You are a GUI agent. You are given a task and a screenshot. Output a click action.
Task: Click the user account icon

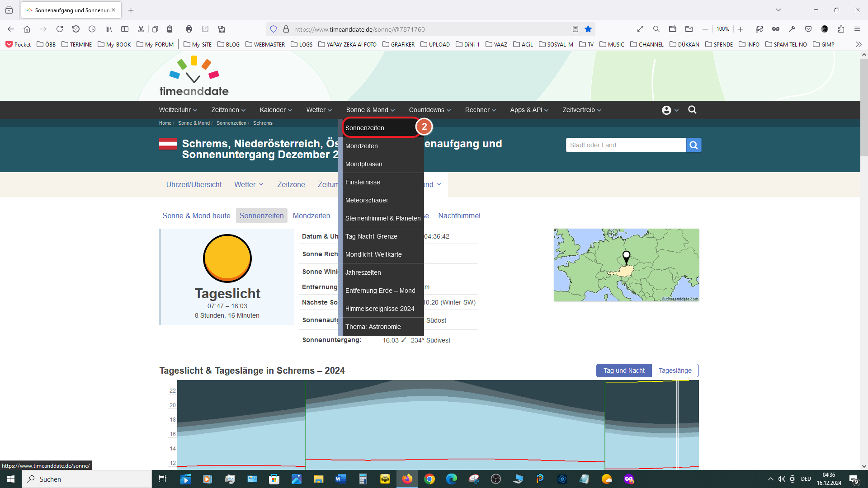click(x=666, y=110)
